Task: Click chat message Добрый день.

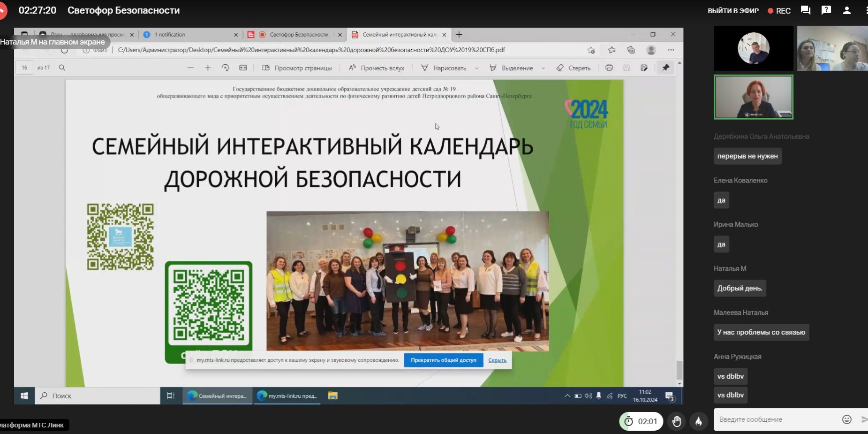Action: [740, 288]
